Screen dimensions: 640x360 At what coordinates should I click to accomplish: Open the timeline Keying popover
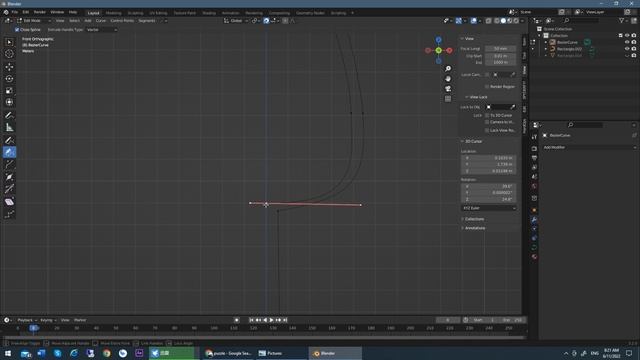[48, 320]
